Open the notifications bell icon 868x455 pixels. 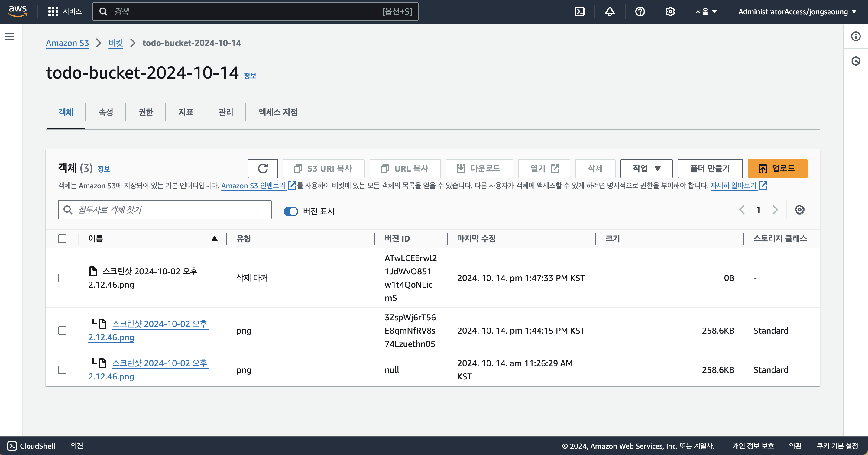(610, 11)
